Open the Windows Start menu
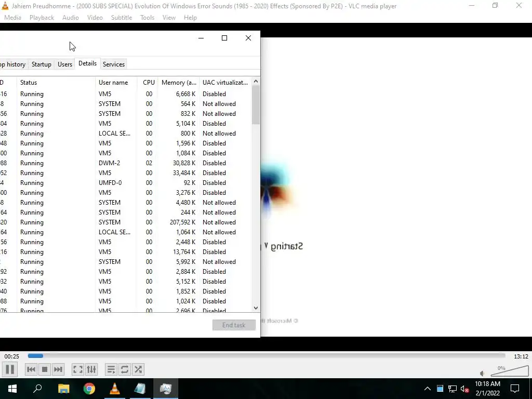Image resolution: width=532 pixels, height=399 pixels. click(12, 389)
